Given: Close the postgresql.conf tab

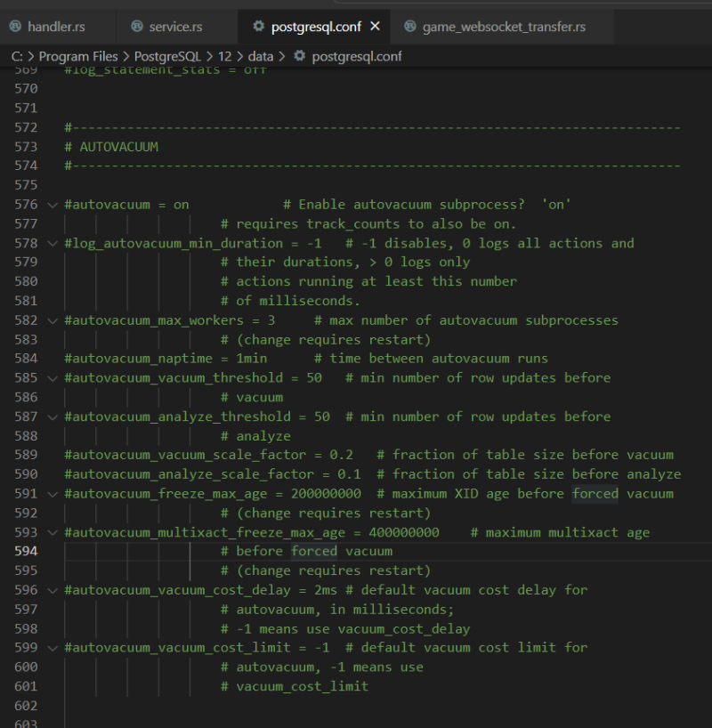Looking at the screenshot, I should 375,27.
